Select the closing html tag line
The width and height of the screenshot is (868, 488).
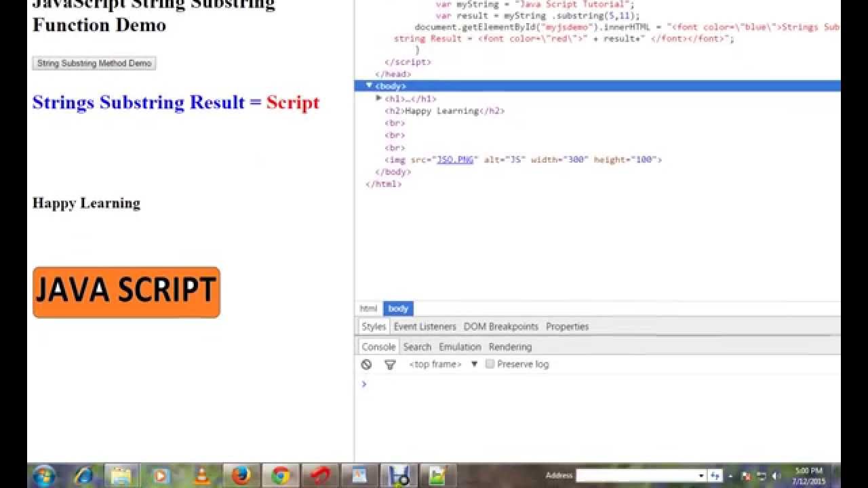point(383,184)
